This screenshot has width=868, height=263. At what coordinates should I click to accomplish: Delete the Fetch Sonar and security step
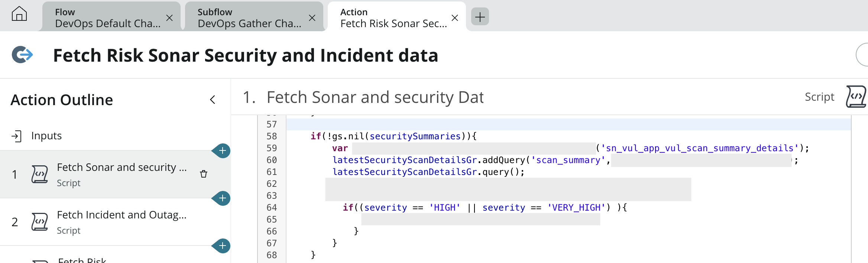[x=204, y=174]
